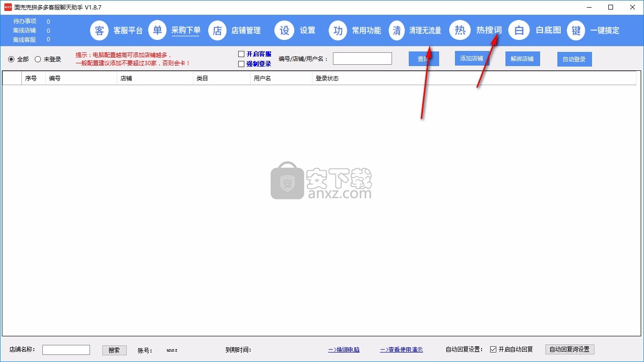Click the 到期时间 label
644x362 pixels.
[x=238, y=350]
